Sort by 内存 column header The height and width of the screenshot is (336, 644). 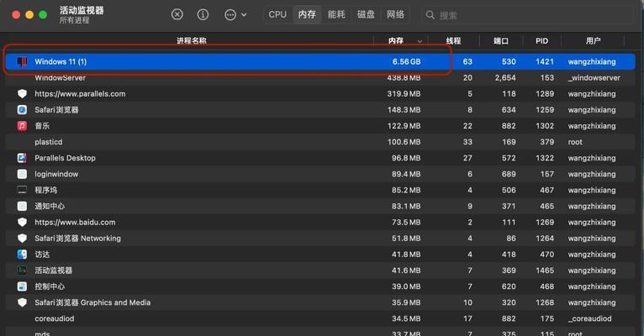pyautogui.click(x=396, y=40)
